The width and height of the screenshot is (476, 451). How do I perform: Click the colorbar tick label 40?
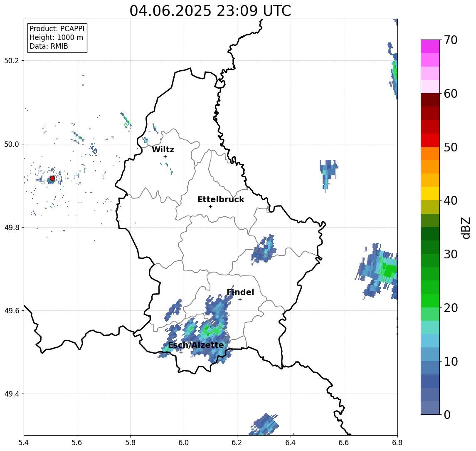(x=451, y=201)
